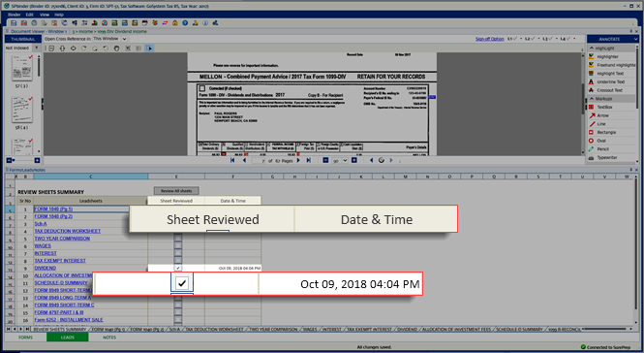Screen dimensions: 644x353
Task: Open the Sch A leadsheet link
Action: pyautogui.click(x=41, y=224)
